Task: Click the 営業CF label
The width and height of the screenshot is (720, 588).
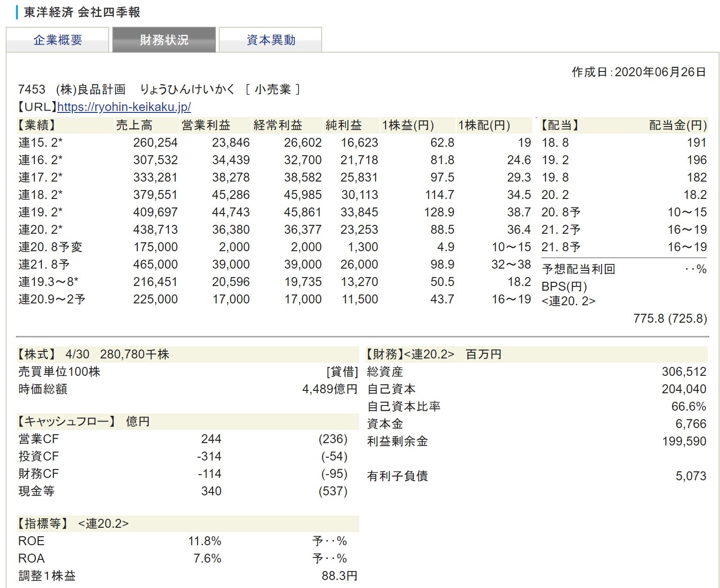Action: click(x=39, y=439)
